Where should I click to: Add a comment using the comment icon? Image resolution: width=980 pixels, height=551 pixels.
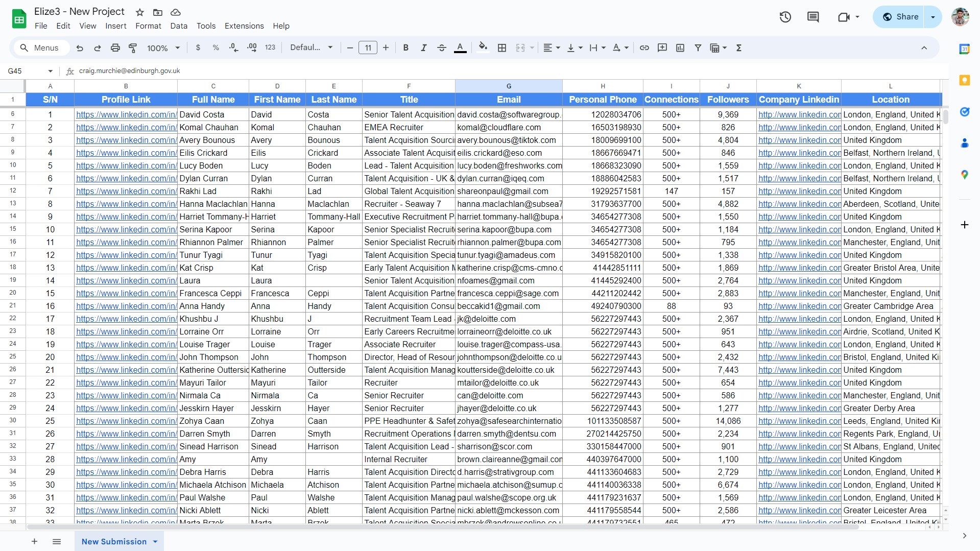tap(662, 48)
